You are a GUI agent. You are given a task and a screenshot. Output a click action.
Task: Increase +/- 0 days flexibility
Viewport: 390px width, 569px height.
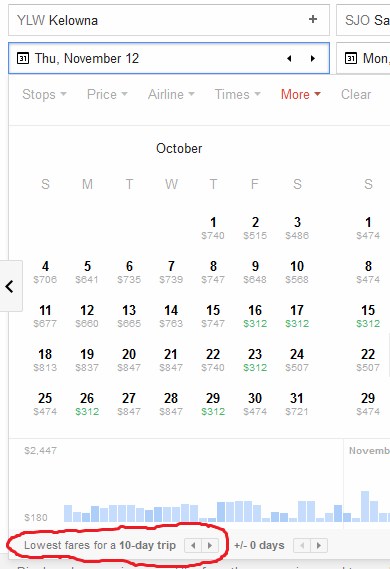[319, 545]
